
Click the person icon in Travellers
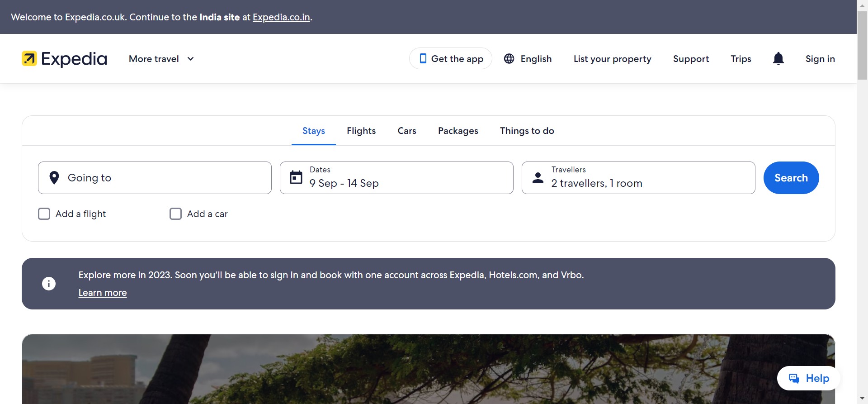[538, 177]
